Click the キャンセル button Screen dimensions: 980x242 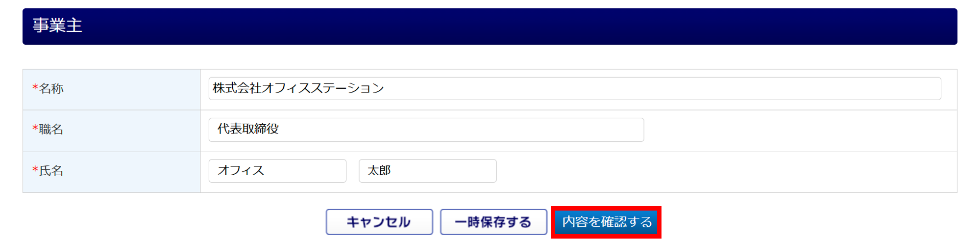tap(379, 222)
